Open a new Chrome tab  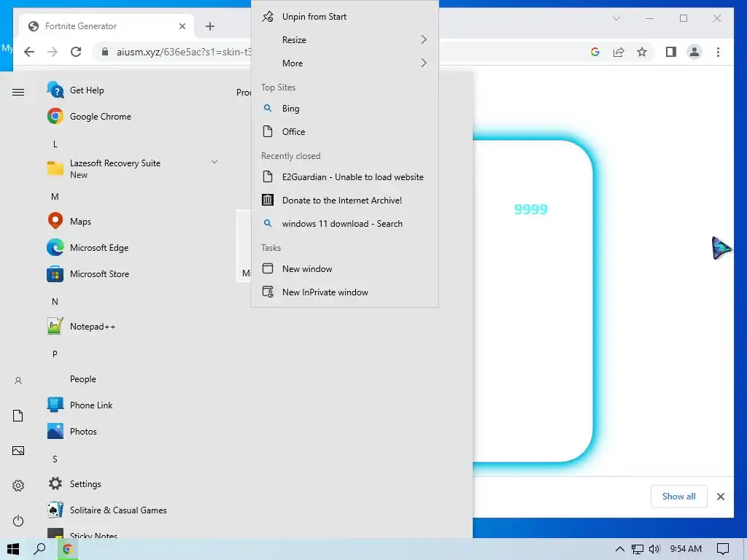click(210, 26)
